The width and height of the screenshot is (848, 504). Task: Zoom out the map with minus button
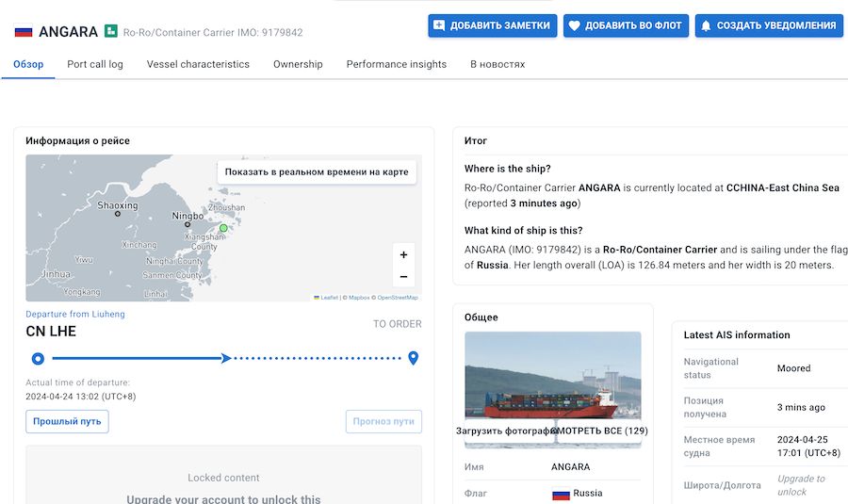[403, 276]
